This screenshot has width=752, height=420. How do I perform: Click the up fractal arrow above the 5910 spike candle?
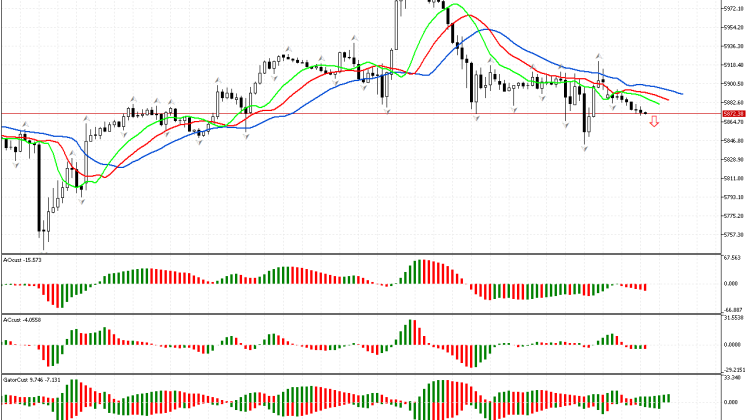pos(599,55)
